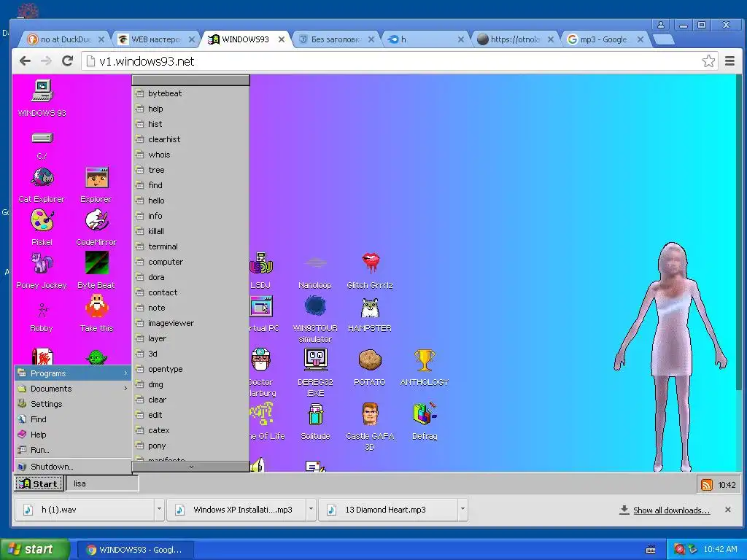747x560 pixels.
Task: Expand the Documents submenu
Action: [x=73, y=389]
